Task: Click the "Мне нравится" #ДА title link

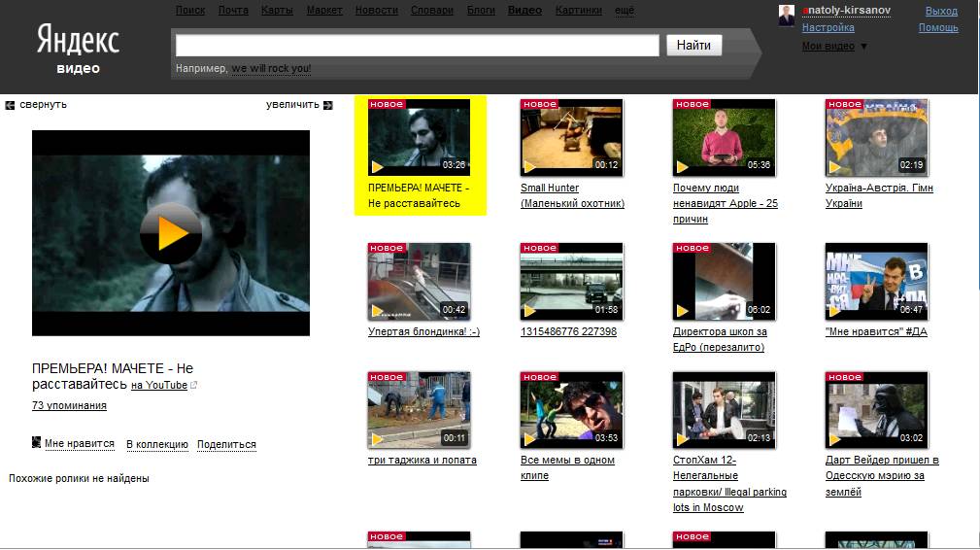Action: [x=876, y=331]
